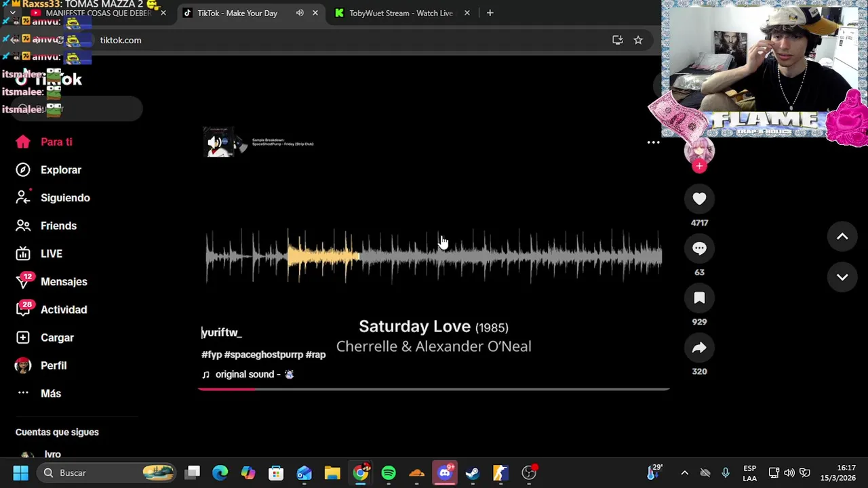Share the video with arrow icon
868x488 pixels.
699,347
